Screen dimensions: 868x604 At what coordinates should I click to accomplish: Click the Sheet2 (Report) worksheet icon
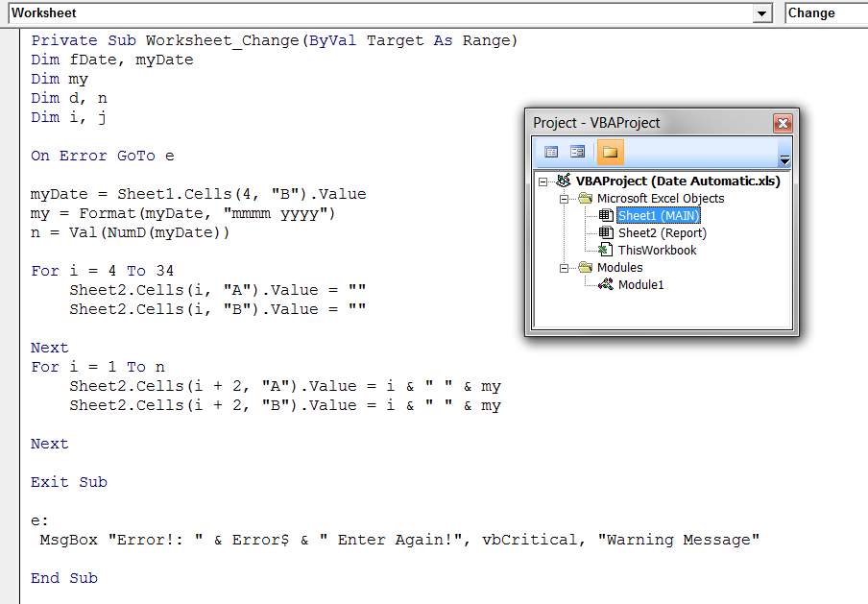point(605,232)
